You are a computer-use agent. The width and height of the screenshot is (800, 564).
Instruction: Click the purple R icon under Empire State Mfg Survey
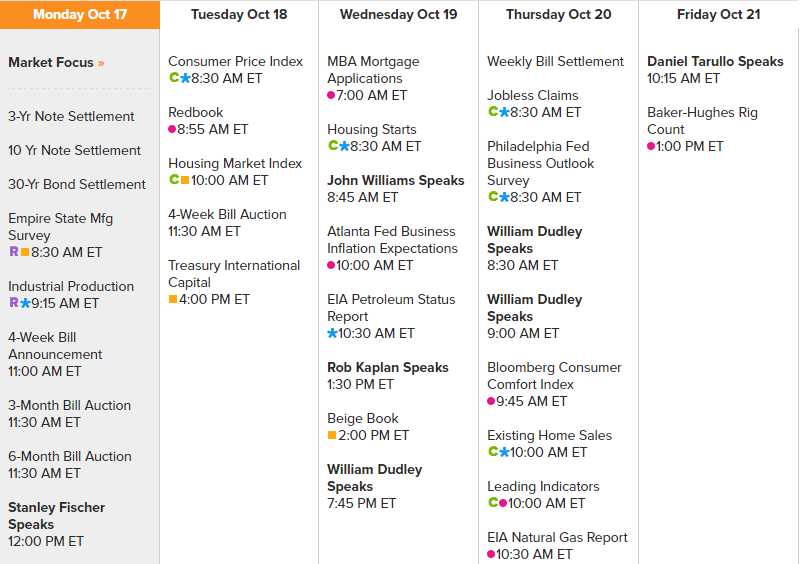13,252
